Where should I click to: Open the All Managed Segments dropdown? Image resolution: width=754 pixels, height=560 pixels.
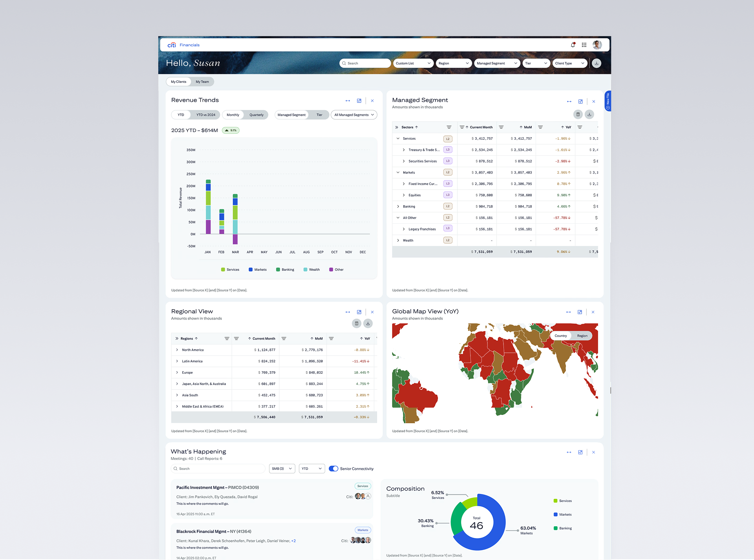pyautogui.click(x=354, y=115)
